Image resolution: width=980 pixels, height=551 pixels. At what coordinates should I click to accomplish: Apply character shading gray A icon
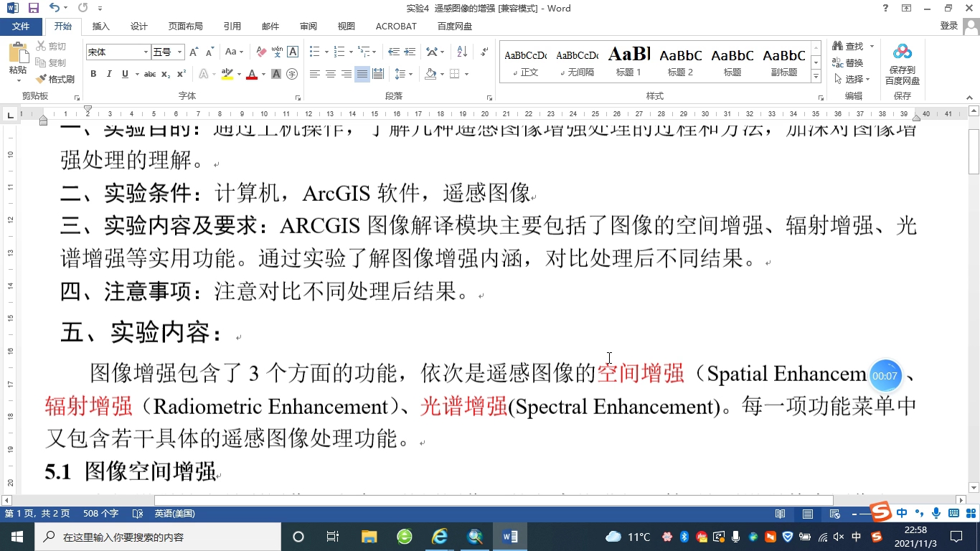276,74
